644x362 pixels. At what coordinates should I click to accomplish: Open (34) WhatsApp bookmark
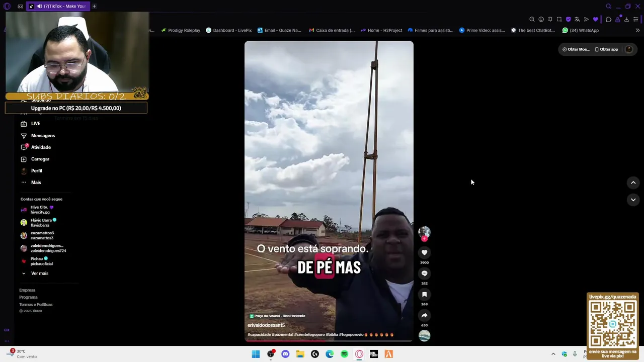point(581,30)
